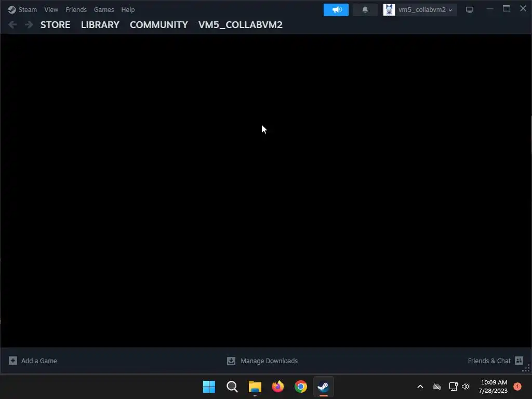Switch to Big Picture mode monitor icon
The width and height of the screenshot is (532, 399).
(470, 10)
